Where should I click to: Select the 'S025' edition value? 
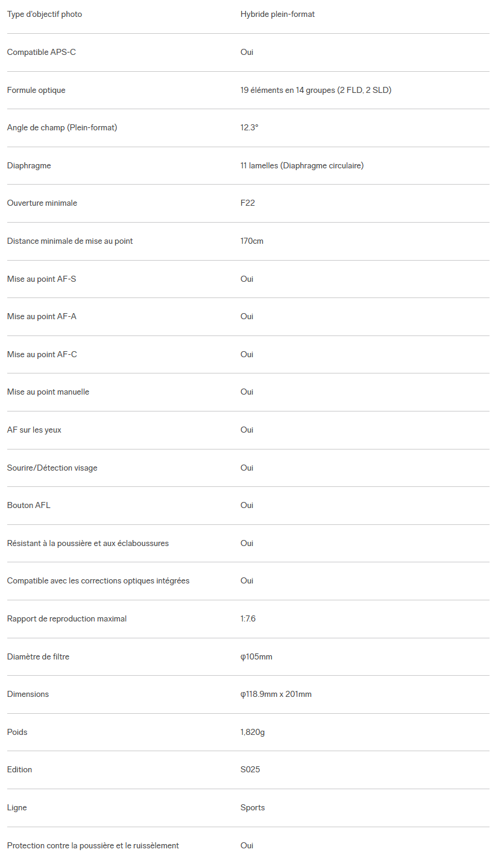point(250,769)
